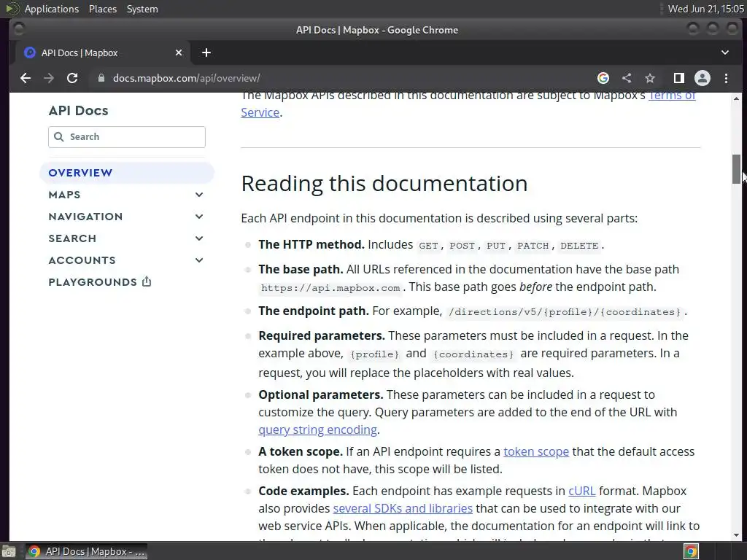Click the API Docs sidebar heading
Screen dimensions: 747x560
pos(79,111)
